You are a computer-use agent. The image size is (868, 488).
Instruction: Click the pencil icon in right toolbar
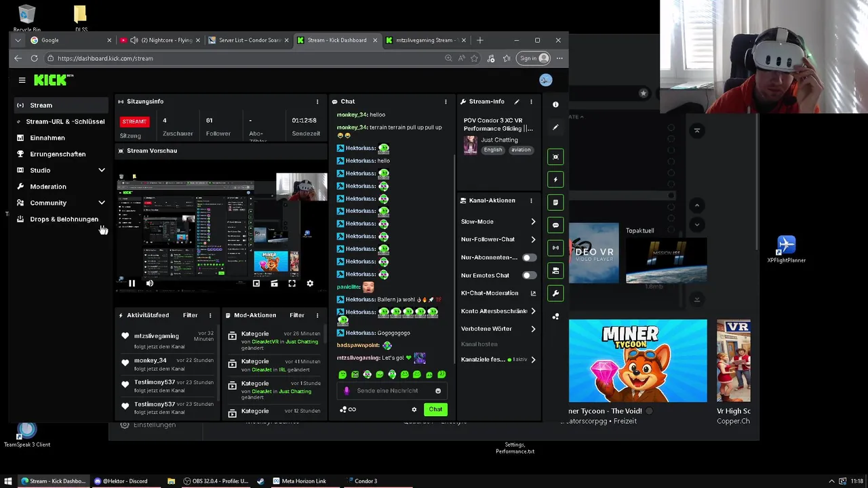pyautogui.click(x=555, y=127)
